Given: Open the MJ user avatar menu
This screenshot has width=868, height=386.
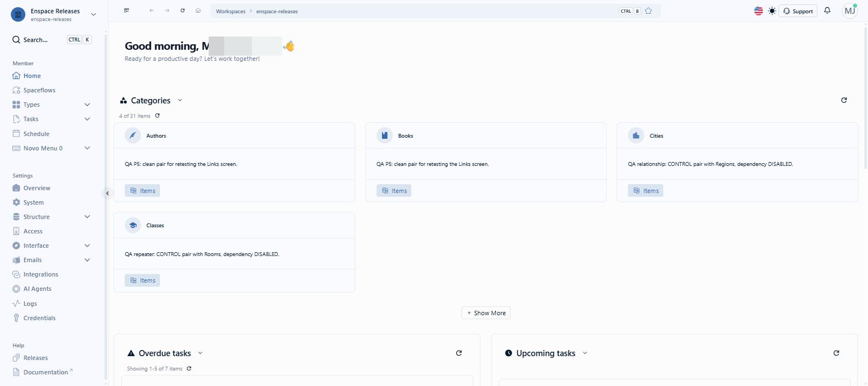Looking at the screenshot, I should pos(850,11).
